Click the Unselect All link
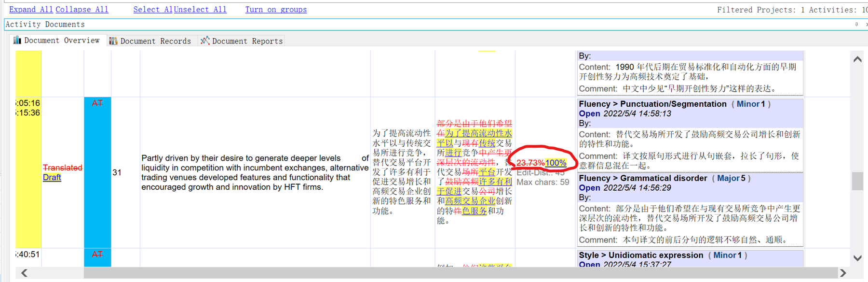The height and width of the screenshot is (282, 868). pyautogui.click(x=200, y=10)
